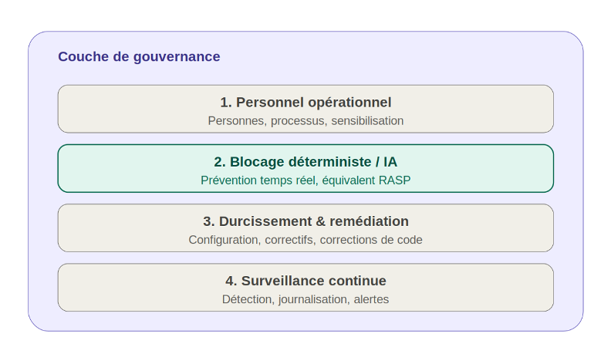Click the "Personnes, processus, sensibilisation" subtitle
Image resolution: width=611 pixels, height=364 pixels.
pyautogui.click(x=305, y=121)
